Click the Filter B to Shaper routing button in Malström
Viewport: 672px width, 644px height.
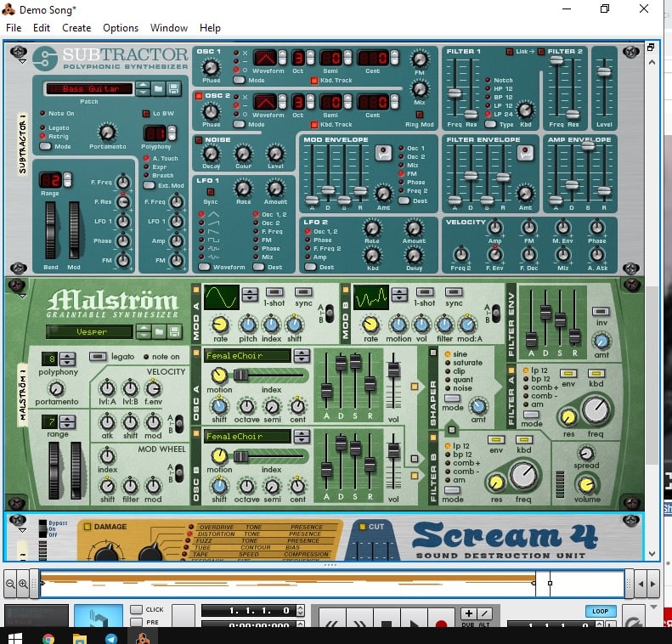click(x=452, y=429)
